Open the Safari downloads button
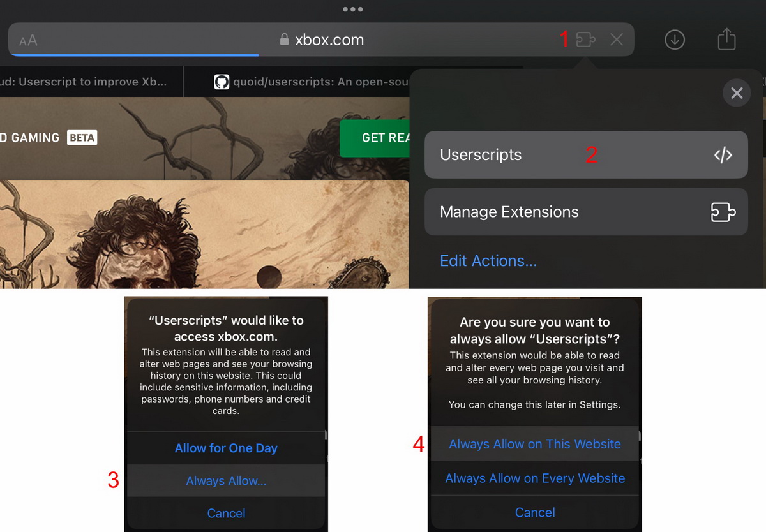Viewport: 766px width, 532px height. (675, 40)
